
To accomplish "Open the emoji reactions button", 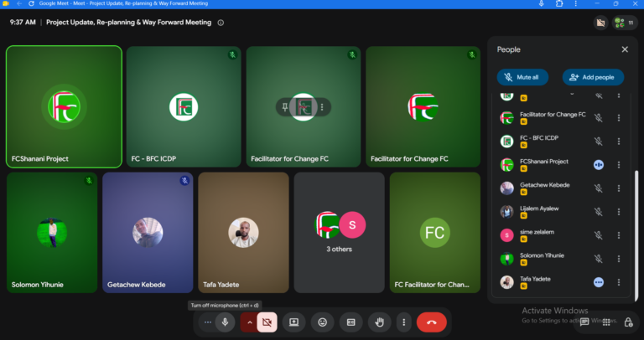I will tap(322, 322).
